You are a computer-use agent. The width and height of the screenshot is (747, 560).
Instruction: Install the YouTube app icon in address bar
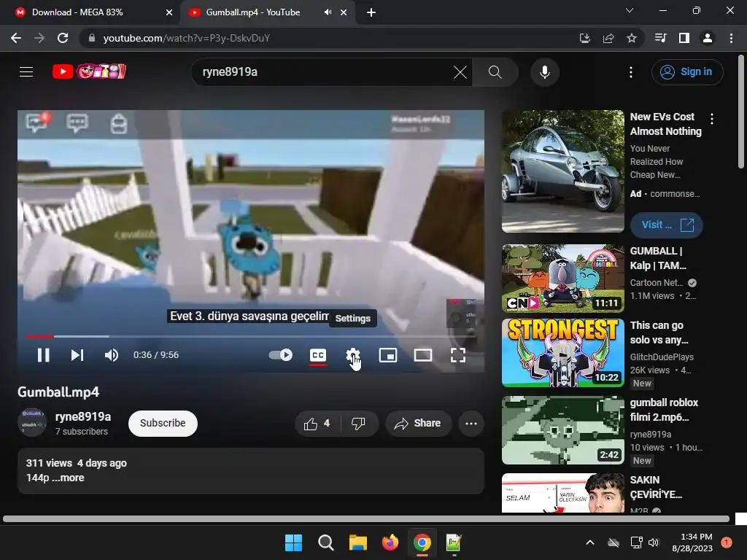pos(584,38)
